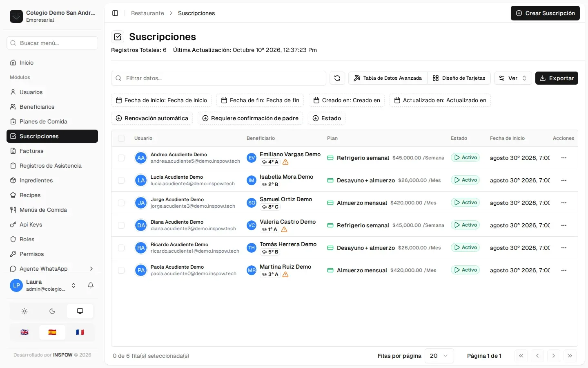The width and height of the screenshot is (588, 368).
Task: Click Crear Suscripción button
Action: pyautogui.click(x=545, y=13)
